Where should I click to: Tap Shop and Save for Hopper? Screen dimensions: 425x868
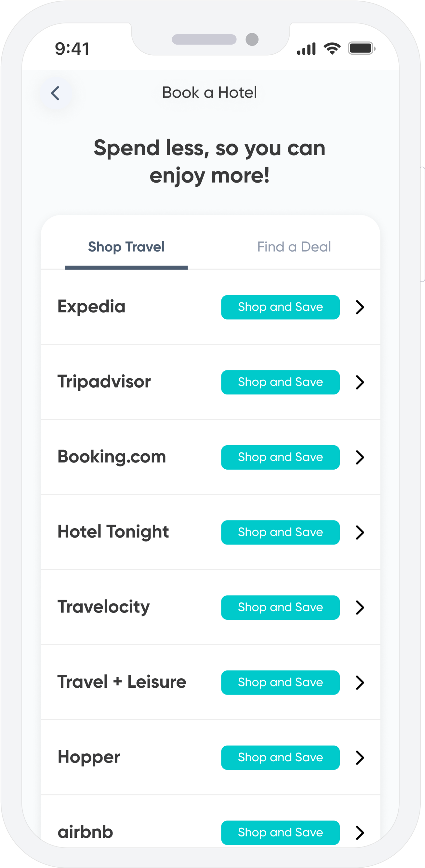click(280, 757)
